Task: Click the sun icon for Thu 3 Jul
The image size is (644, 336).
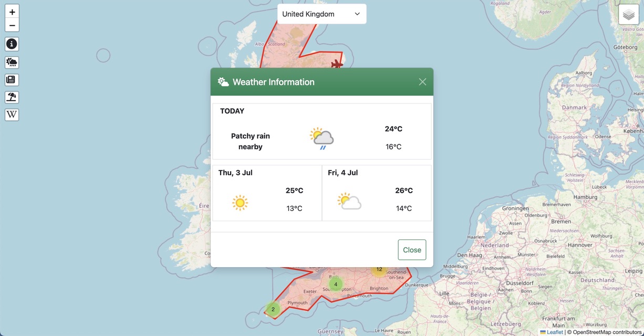Action: point(240,202)
